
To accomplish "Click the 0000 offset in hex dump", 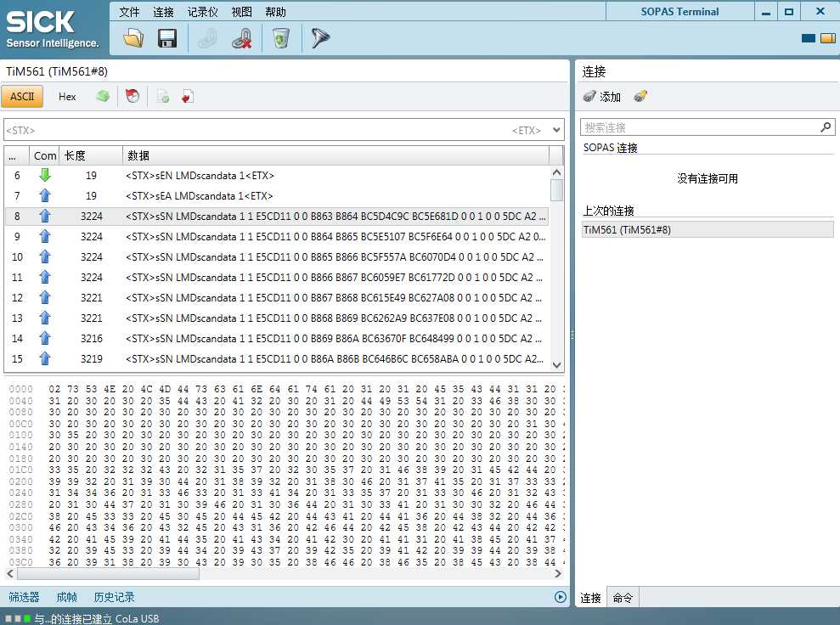I will click(x=21, y=389).
